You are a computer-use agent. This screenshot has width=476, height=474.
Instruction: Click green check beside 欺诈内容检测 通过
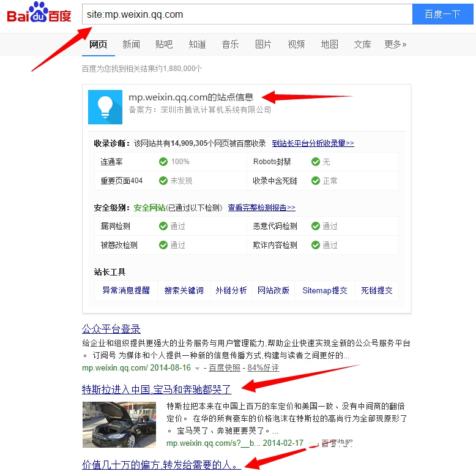pyautogui.click(x=316, y=245)
